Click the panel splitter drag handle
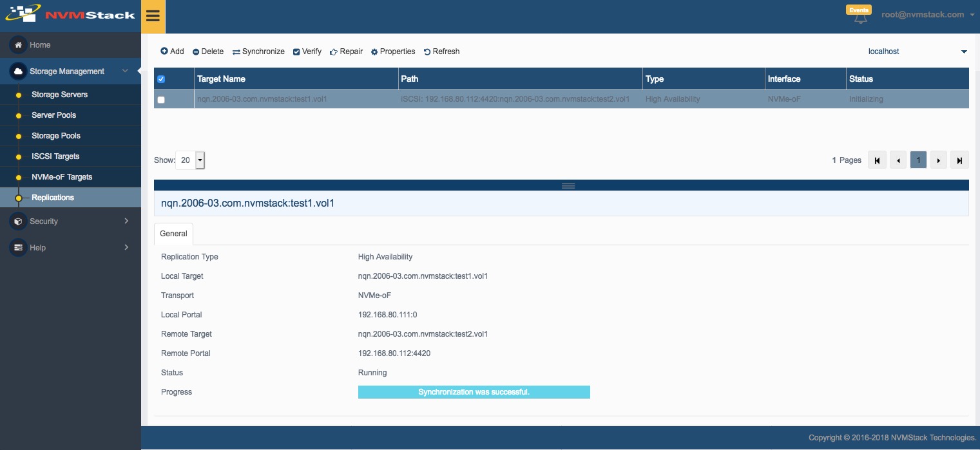The width and height of the screenshot is (980, 450). 568,185
